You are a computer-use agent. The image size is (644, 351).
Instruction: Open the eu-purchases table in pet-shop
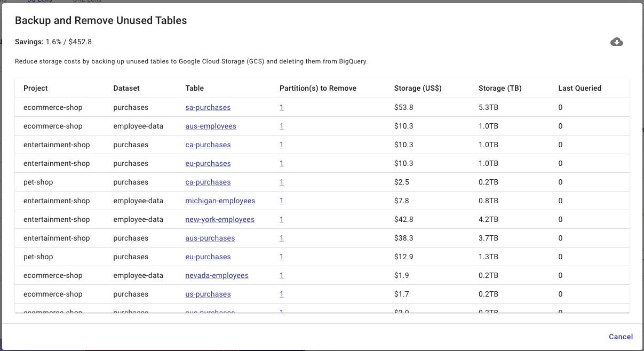coord(208,257)
